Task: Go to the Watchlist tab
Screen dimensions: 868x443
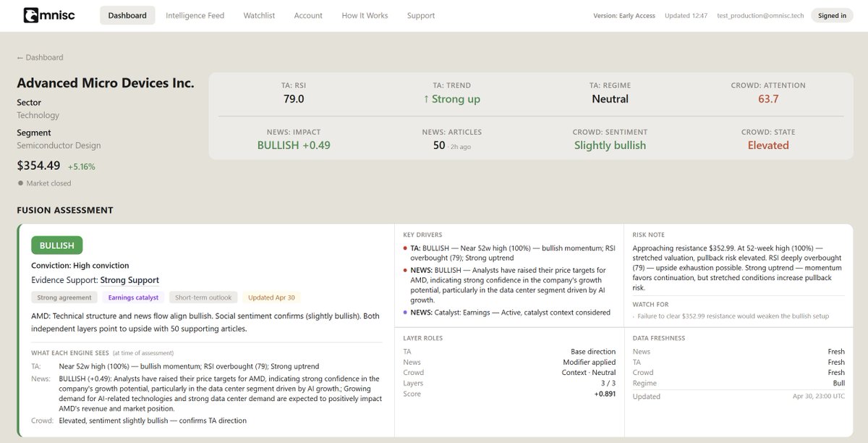Action: tap(259, 15)
